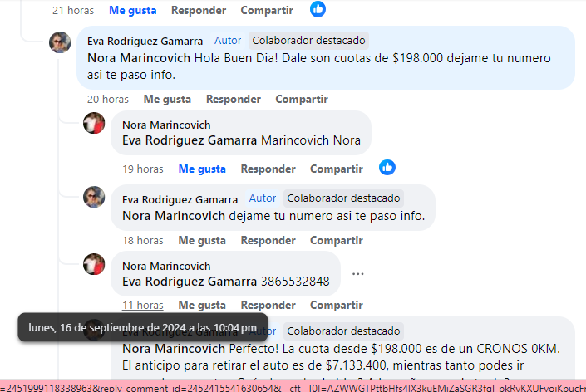
Task: Open Eva Rodriguez Gamarra author name in first comment
Action: pos(145,41)
